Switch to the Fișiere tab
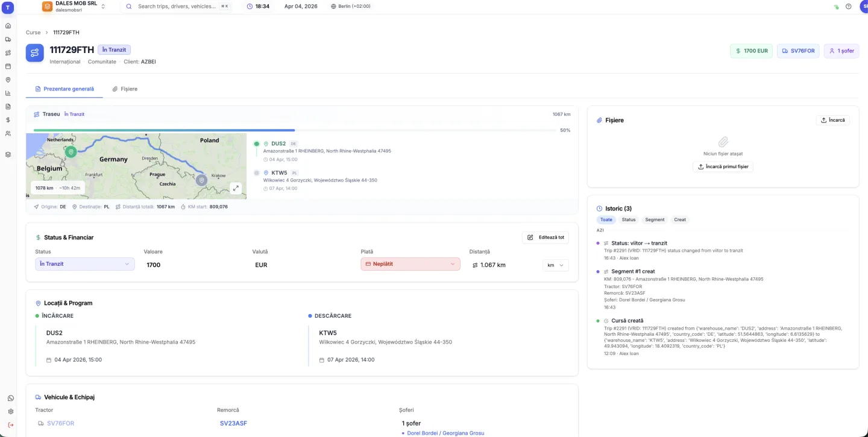 pyautogui.click(x=125, y=89)
